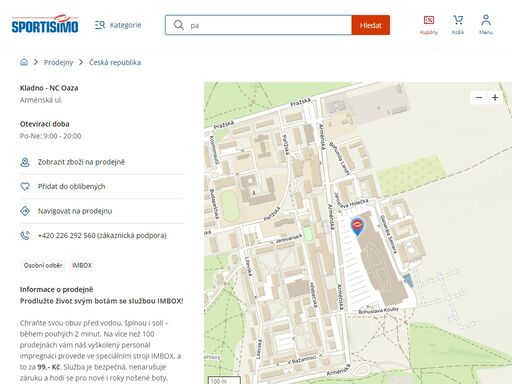Click the Bohuslava Kouby street label
The width and height of the screenshot is (512, 384).
coord(379,311)
